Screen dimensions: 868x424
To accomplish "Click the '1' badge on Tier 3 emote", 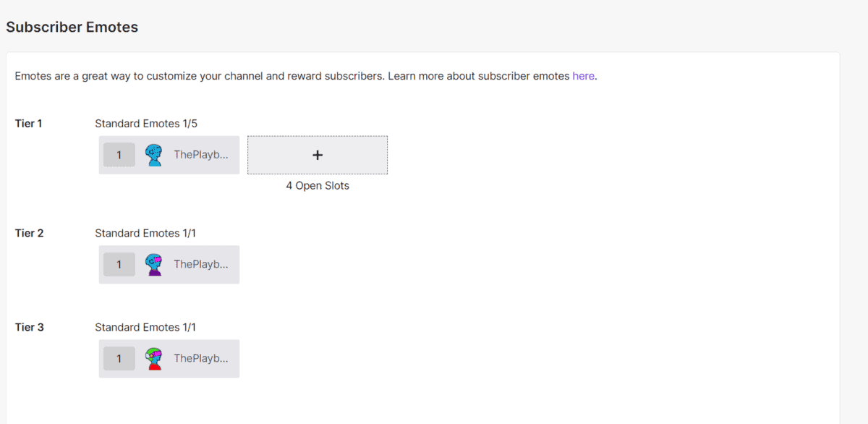I will 119,358.
